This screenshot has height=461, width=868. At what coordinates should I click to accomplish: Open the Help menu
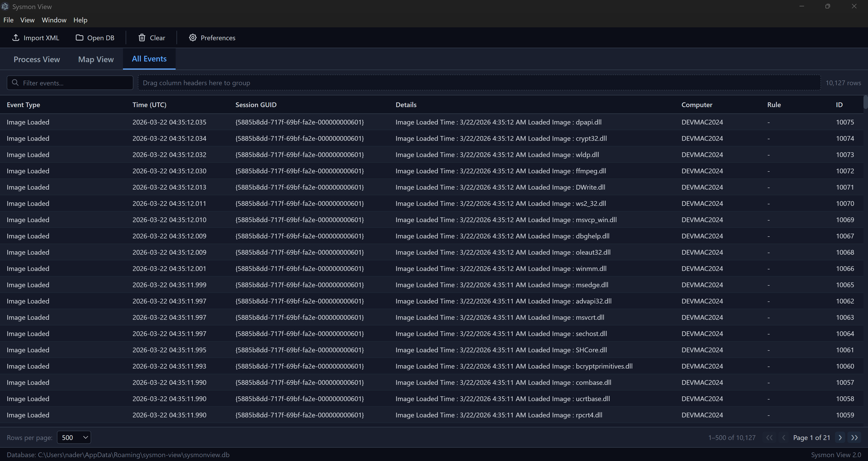coord(80,20)
